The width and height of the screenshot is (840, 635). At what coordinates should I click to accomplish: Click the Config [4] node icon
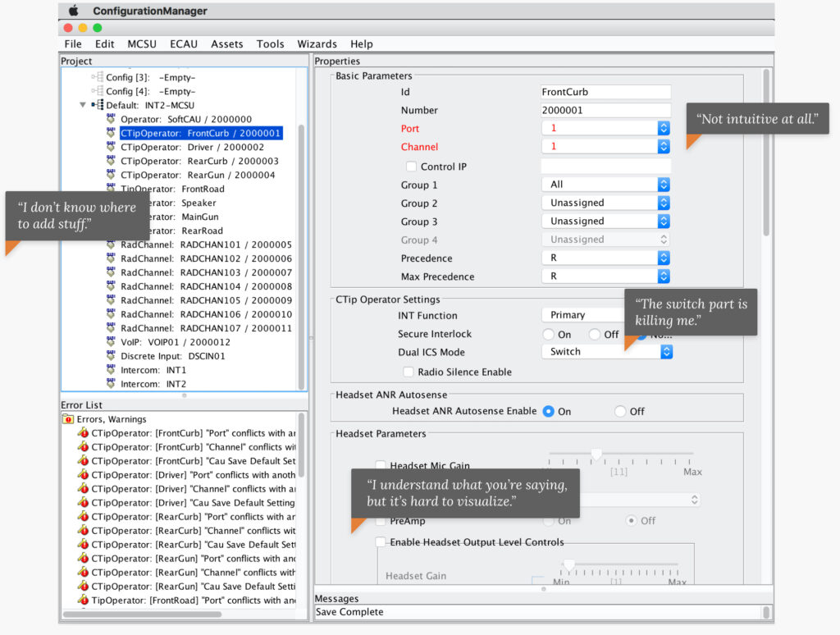pyautogui.click(x=98, y=91)
